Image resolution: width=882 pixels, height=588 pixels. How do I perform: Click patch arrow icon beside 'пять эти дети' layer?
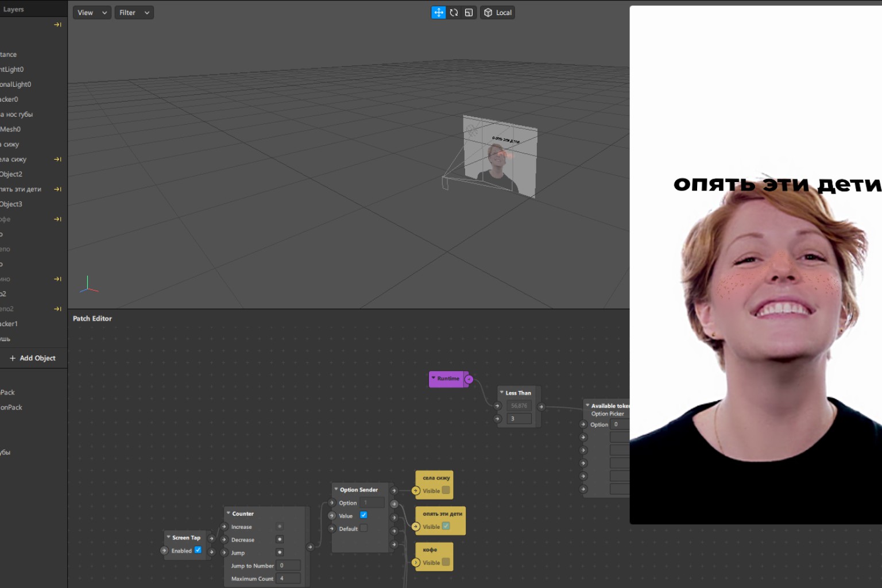(x=57, y=189)
